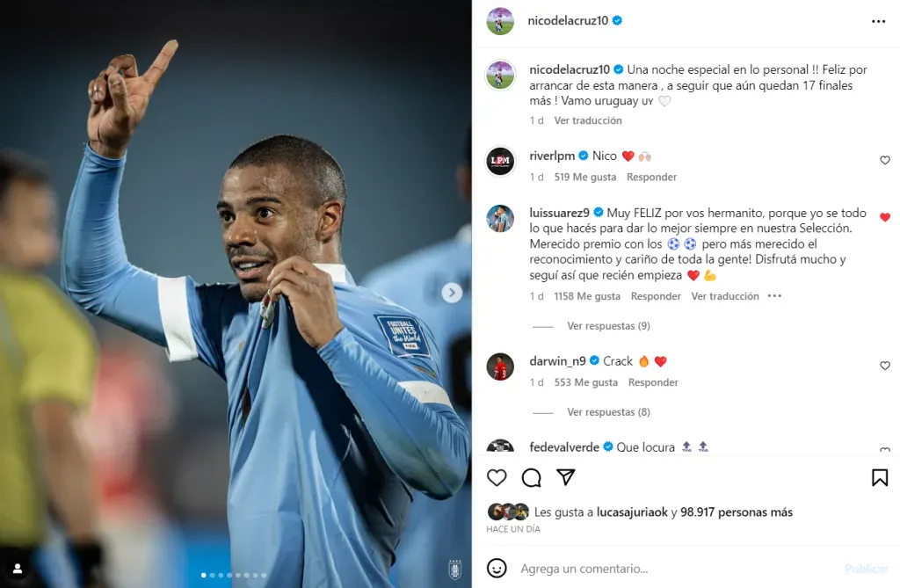Open the fedevalverde username link
Viewport: 900px width, 588px height.
(564, 446)
